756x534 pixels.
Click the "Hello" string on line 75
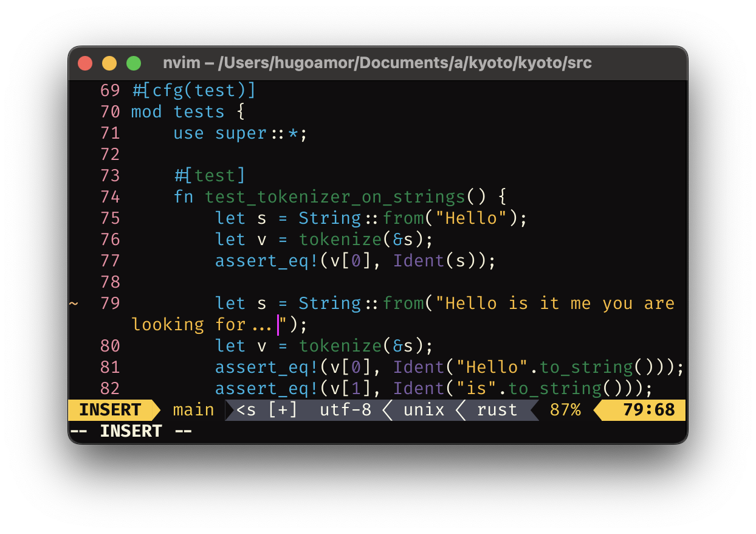point(471,218)
